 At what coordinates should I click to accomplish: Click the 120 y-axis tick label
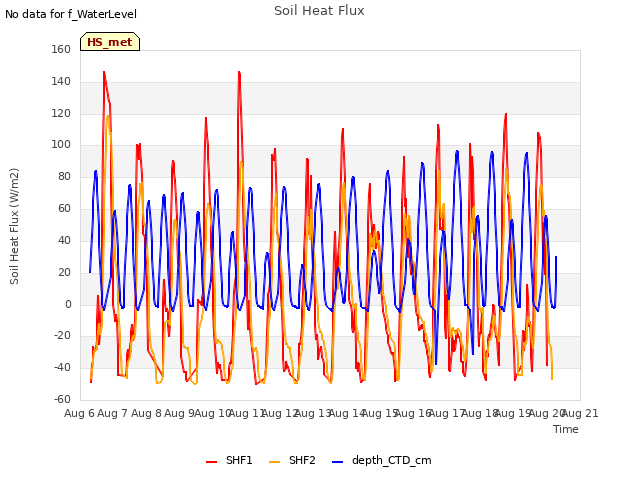pos(61,113)
